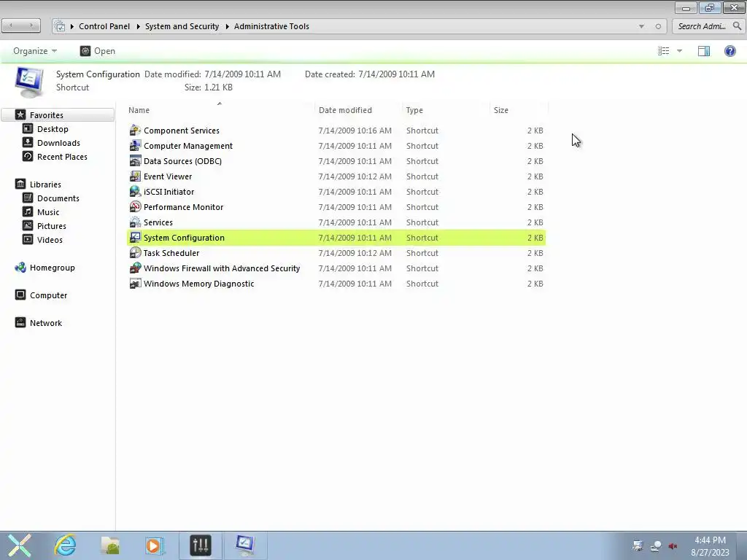This screenshot has height=560, width=747.
Task: Open Documents library in sidebar
Action: (58, 198)
